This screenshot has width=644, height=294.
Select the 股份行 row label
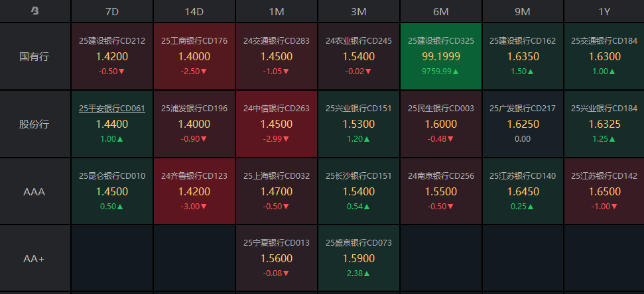point(34,124)
